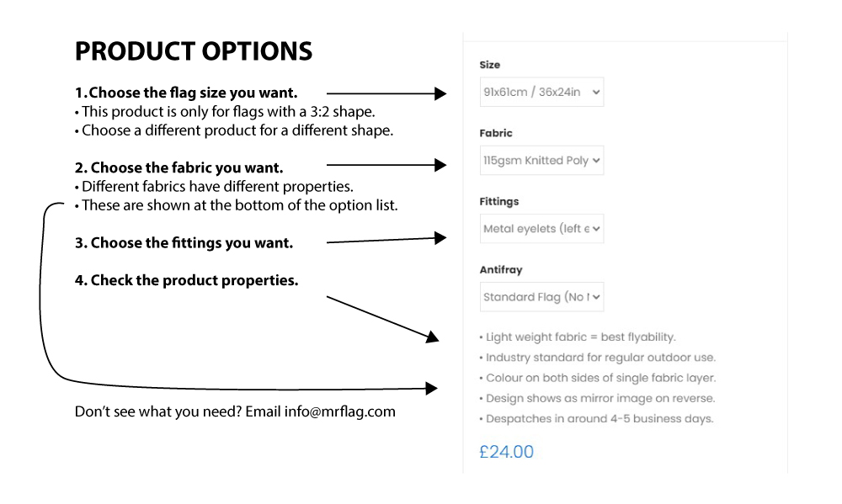842x504 pixels.
Task: Click the £24.00 price
Action: 506,452
